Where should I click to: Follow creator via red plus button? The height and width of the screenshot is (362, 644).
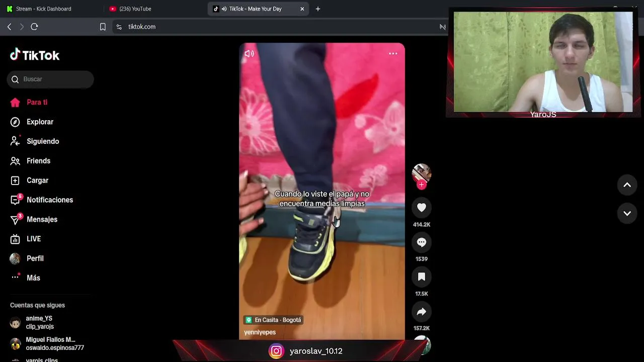pyautogui.click(x=422, y=185)
